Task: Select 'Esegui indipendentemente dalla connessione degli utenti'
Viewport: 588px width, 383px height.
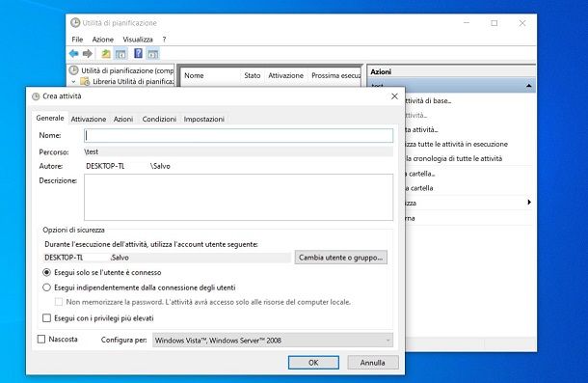Action: 46,287
